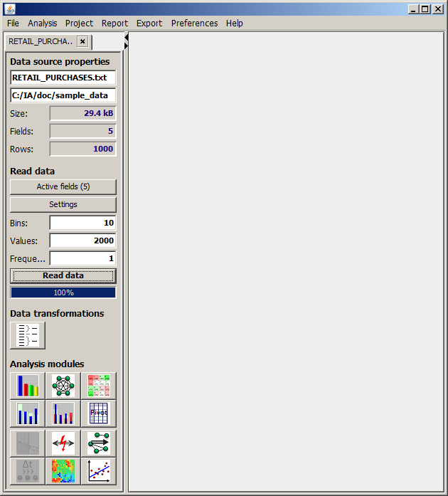Viewport: 448px width, 496px height.
Task: Click the Settings button
Action: coord(63,204)
